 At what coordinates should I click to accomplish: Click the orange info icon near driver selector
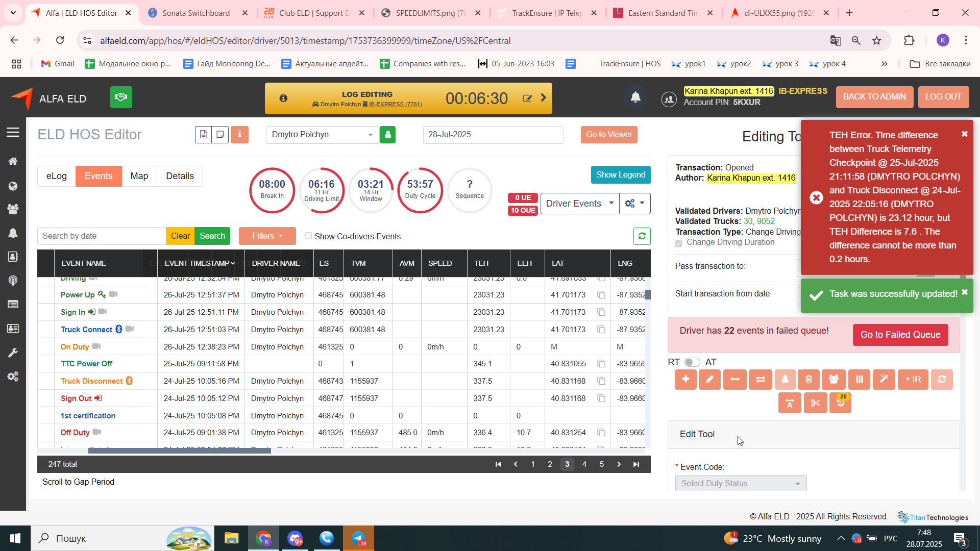[x=239, y=135]
